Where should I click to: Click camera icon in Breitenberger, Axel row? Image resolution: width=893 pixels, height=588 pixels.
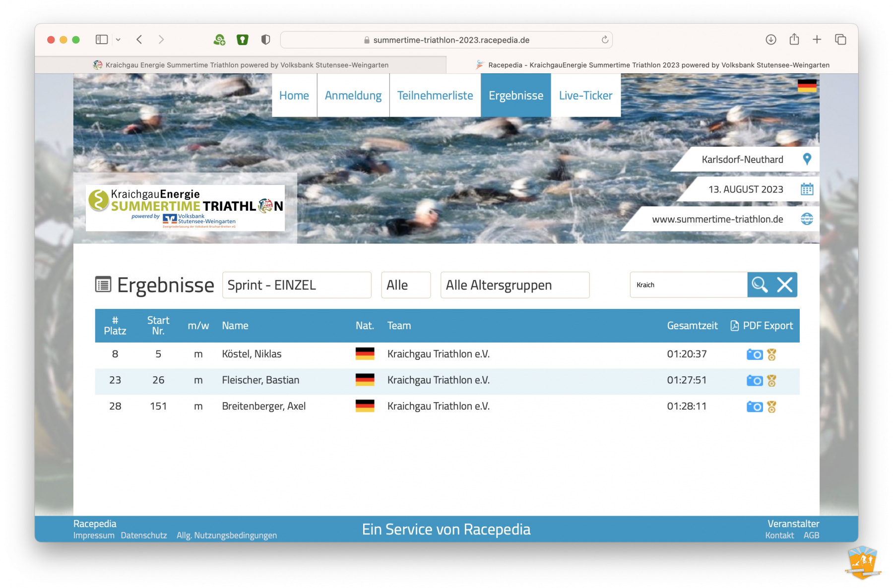754,407
